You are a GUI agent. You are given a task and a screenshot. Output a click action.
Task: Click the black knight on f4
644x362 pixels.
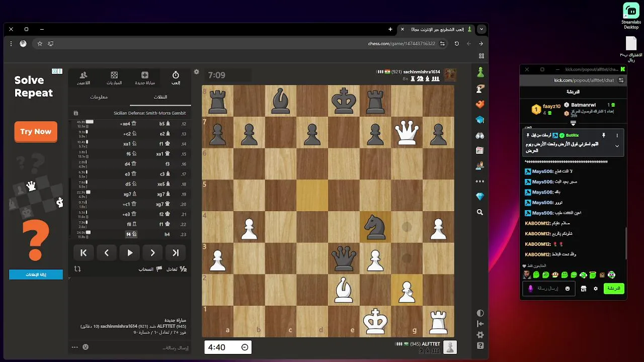click(375, 227)
